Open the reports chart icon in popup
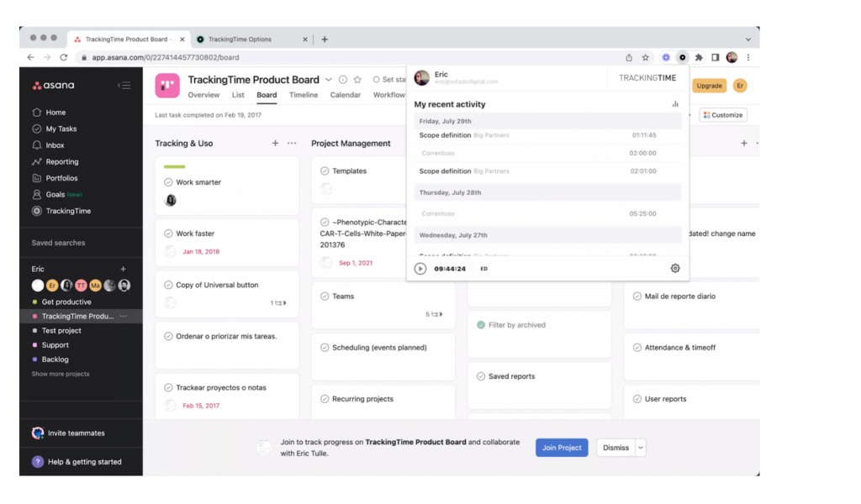 675,104
